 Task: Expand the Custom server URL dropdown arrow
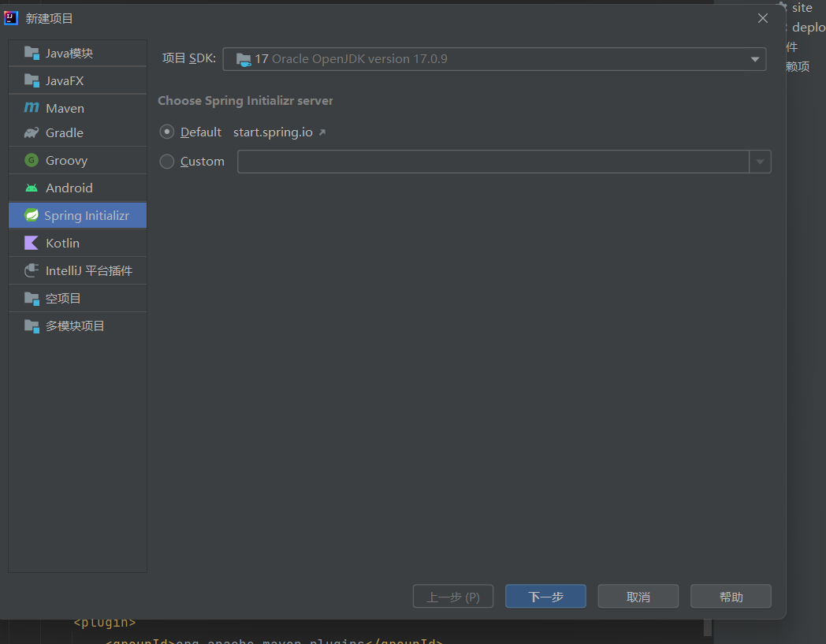[x=760, y=162]
